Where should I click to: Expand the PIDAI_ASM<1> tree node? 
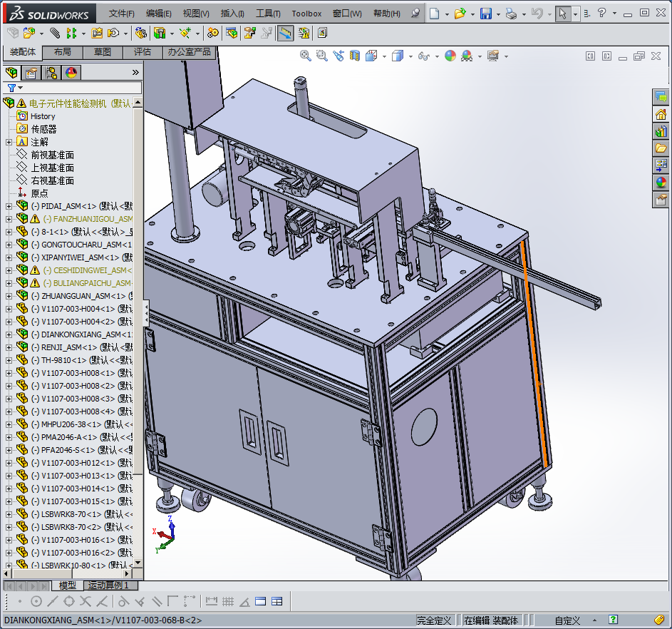(9, 206)
